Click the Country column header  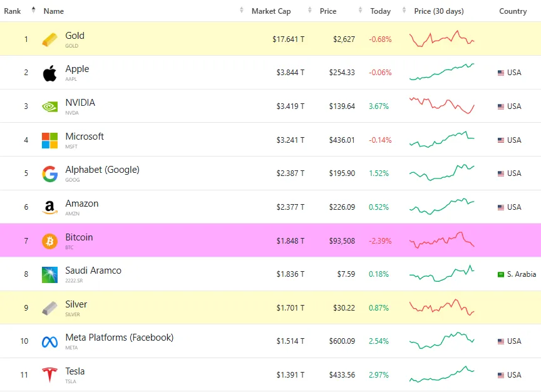[513, 11]
